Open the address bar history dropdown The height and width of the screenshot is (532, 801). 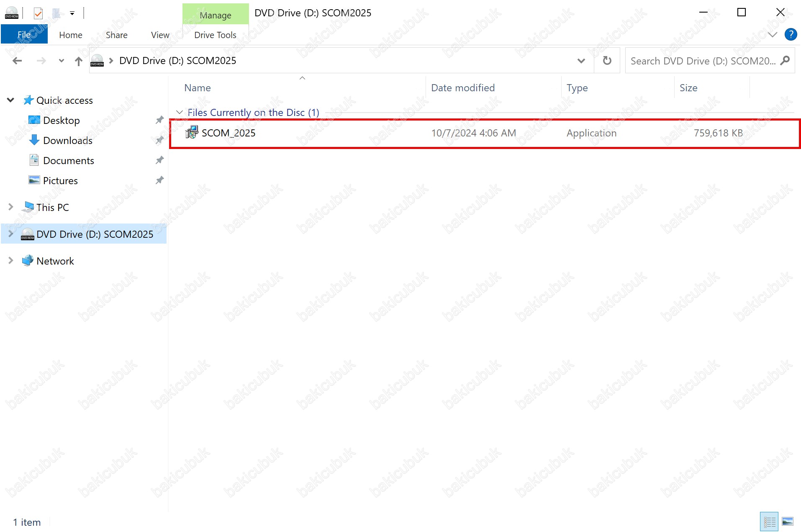pos(581,61)
